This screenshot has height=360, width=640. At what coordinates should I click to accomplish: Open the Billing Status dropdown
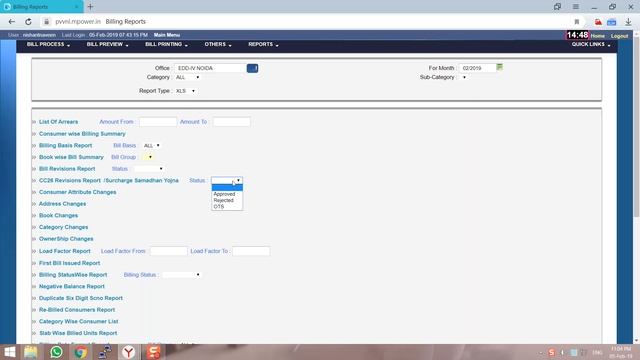click(181, 275)
